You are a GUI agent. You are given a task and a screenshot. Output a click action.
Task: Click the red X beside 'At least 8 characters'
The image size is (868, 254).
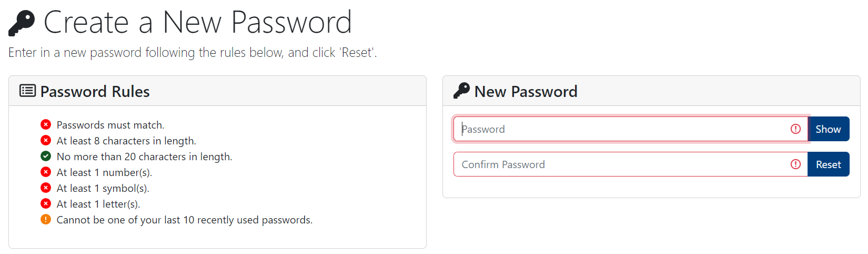pos(46,140)
